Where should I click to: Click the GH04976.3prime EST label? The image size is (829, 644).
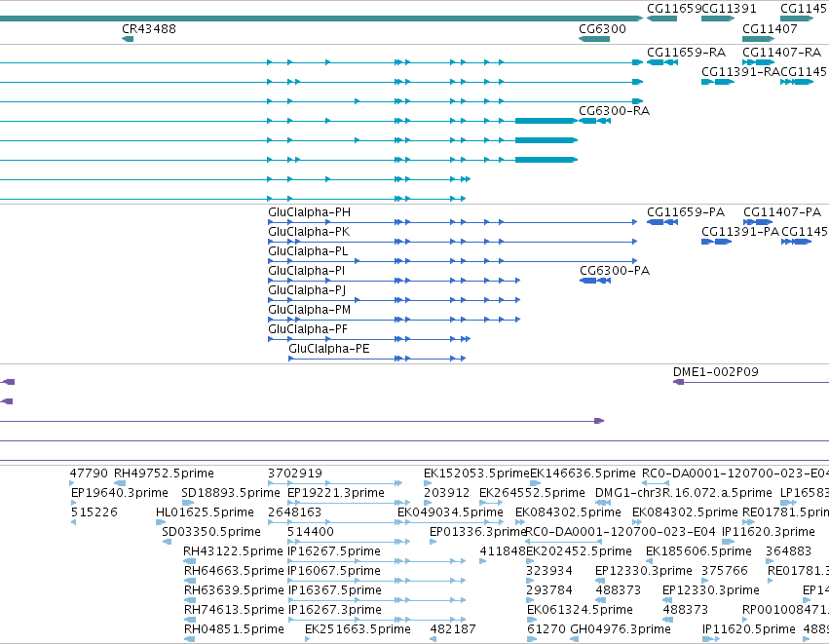pos(621,629)
